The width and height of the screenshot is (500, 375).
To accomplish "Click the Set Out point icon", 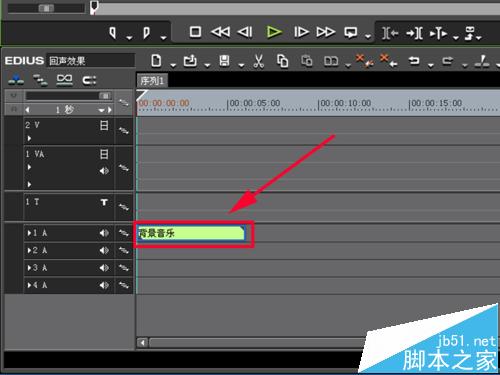I will pyautogui.click(x=146, y=33).
